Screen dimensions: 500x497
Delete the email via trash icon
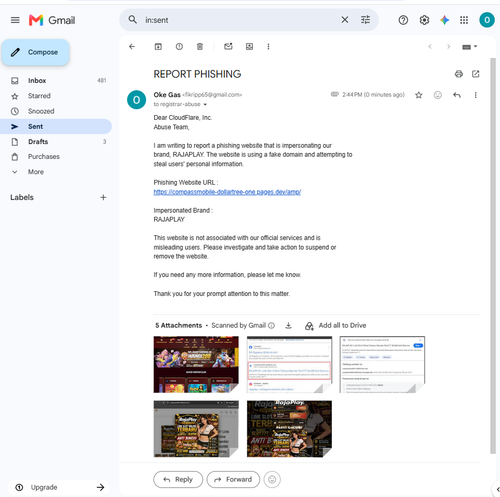click(200, 47)
